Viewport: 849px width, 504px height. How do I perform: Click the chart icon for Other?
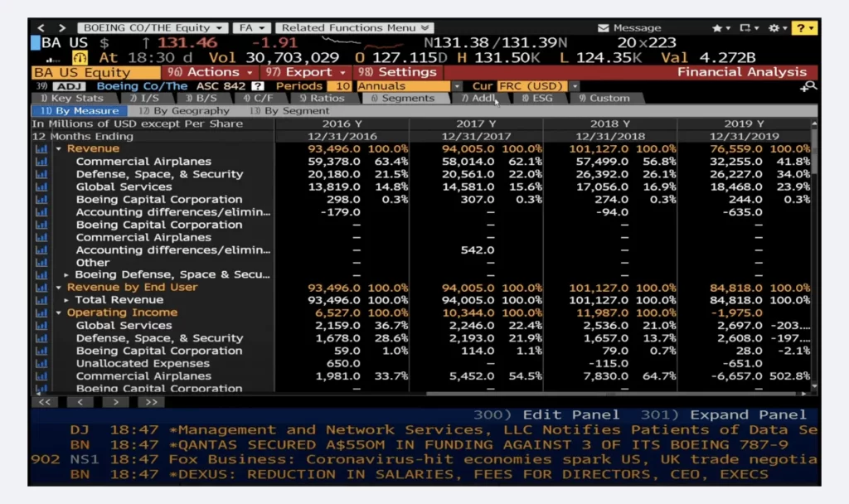[x=41, y=263]
